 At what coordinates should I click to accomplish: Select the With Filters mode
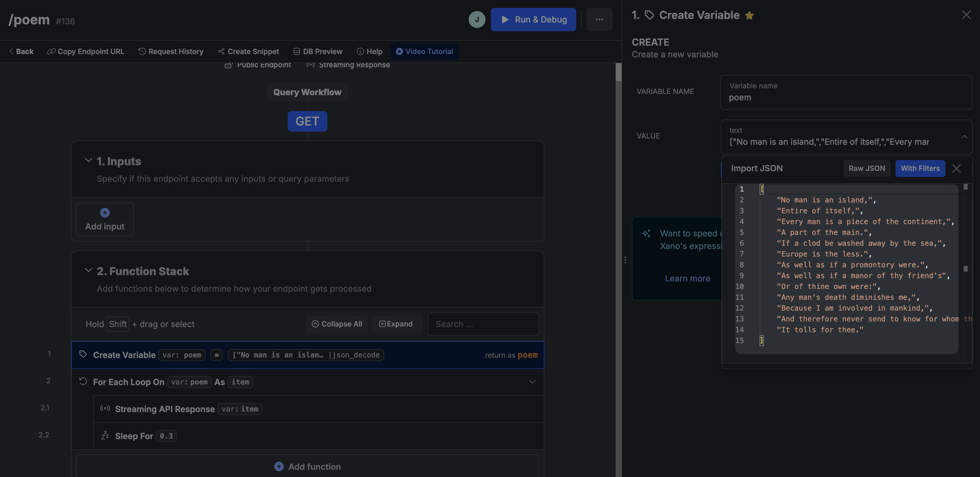click(920, 169)
